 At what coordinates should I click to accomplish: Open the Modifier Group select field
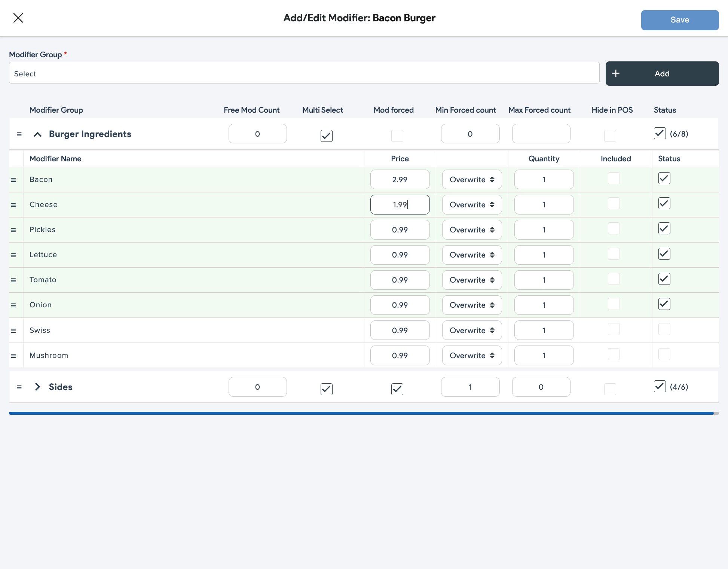coord(304,73)
